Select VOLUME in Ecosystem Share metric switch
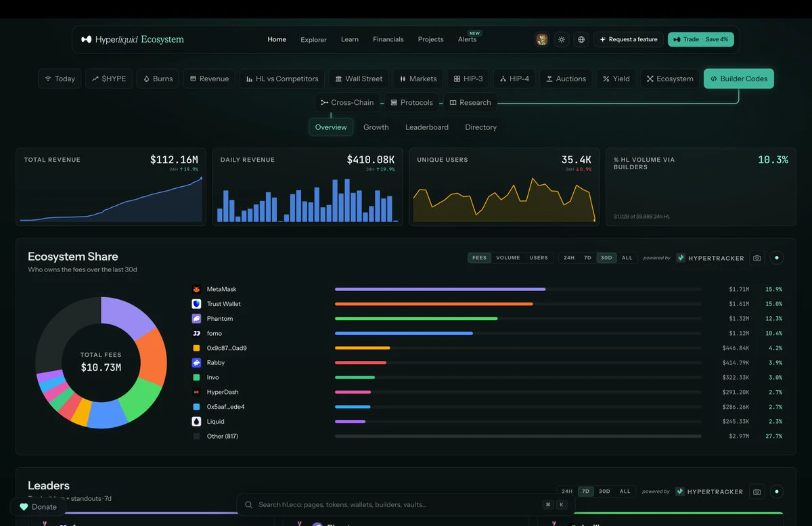812x526 pixels. pyautogui.click(x=508, y=258)
